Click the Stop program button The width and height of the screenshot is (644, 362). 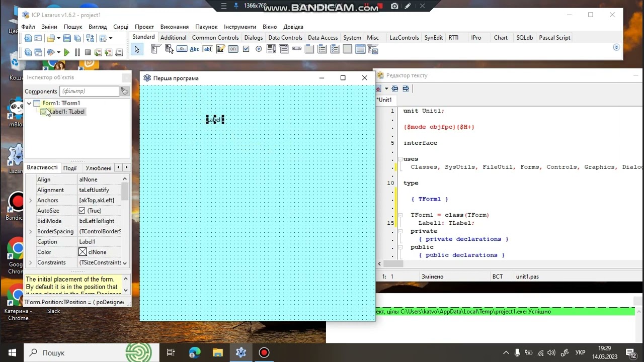click(88, 52)
